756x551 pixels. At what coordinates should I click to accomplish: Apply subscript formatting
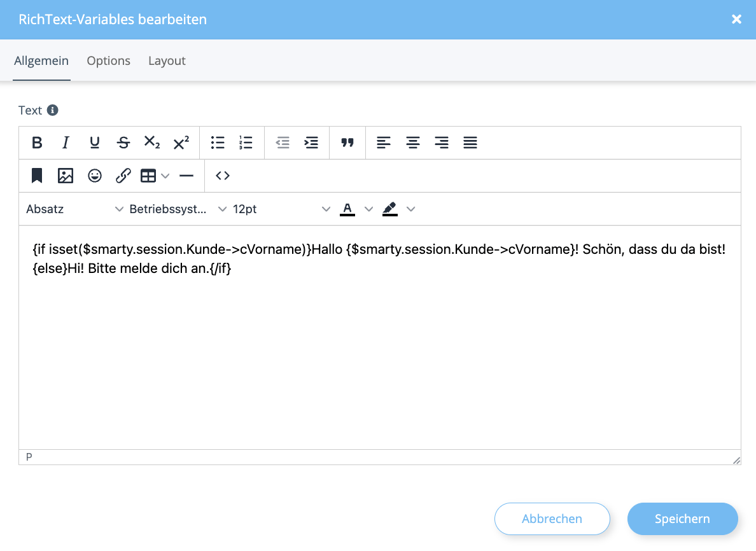152,143
